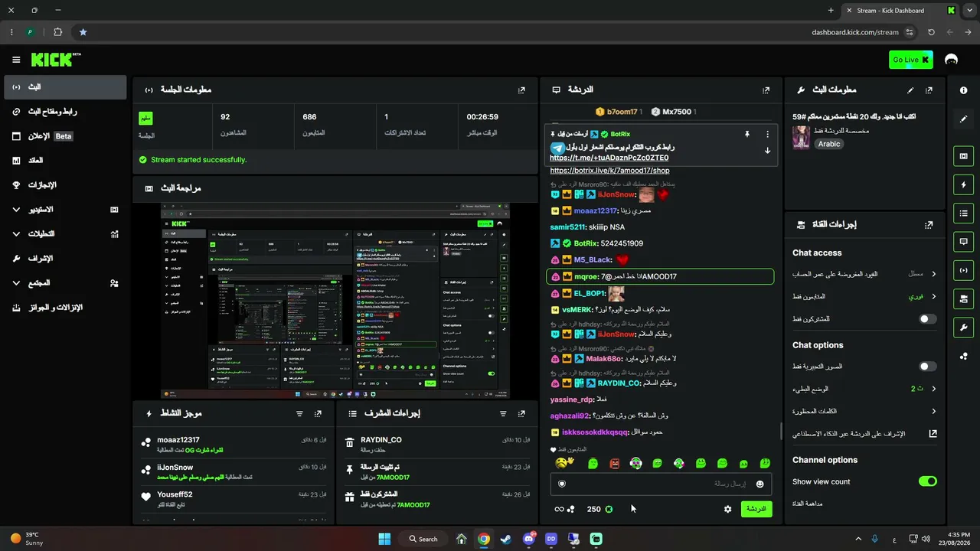The width and height of the screenshot is (980, 551).
Task: Filter the activity feed (موجز النشاط) list
Action: point(299,413)
